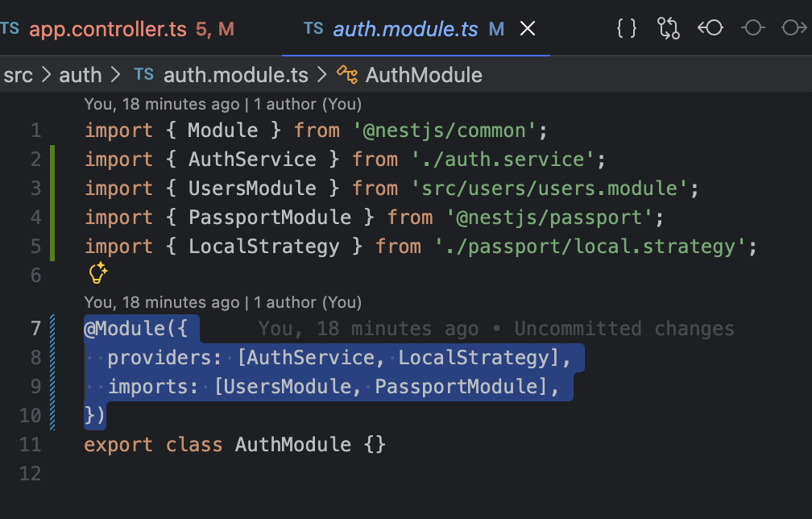Click the green git change bar beside line 3
The image size is (812, 519).
point(52,189)
